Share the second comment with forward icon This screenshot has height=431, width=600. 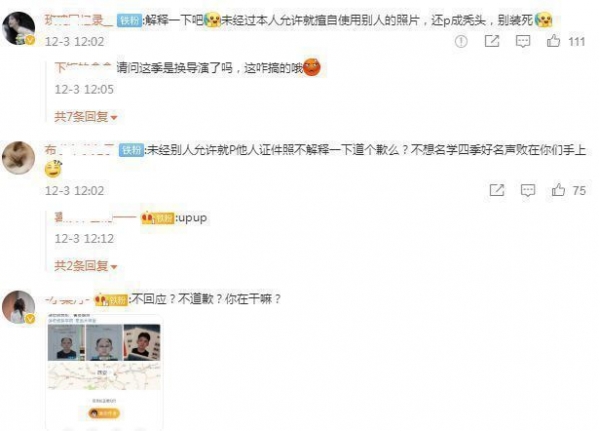(x=497, y=190)
